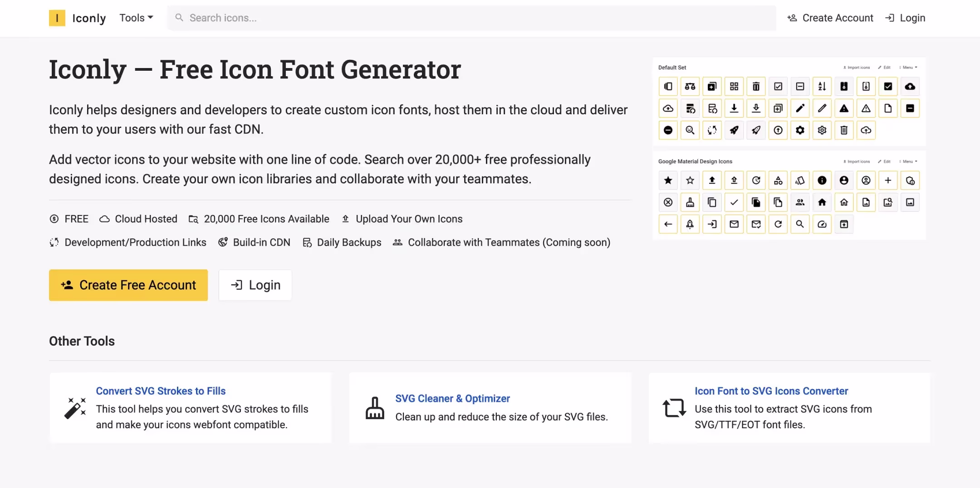The image size is (980, 488).
Task: Select the sad-face search icon in Default Set
Action: point(690,131)
